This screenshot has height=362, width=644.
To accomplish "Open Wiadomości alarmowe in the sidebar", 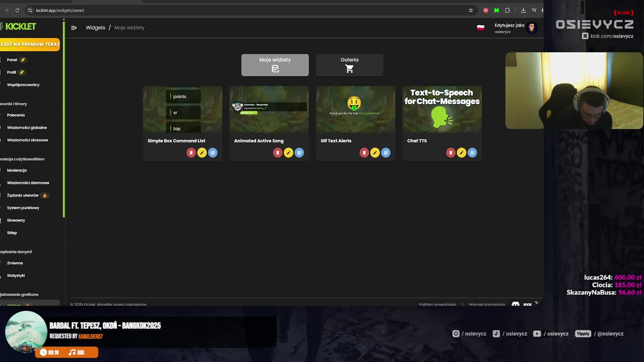I will (28, 183).
